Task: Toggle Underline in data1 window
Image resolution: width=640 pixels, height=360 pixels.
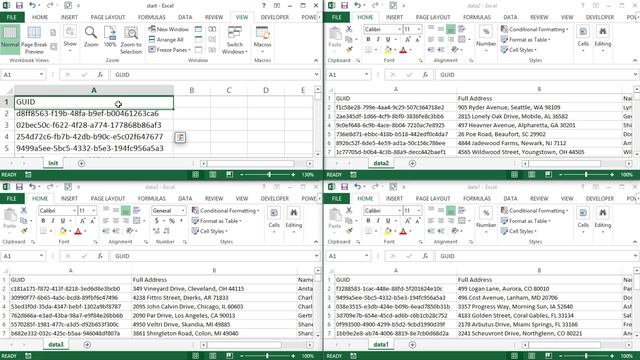Action: pyautogui.click(x=388, y=221)
